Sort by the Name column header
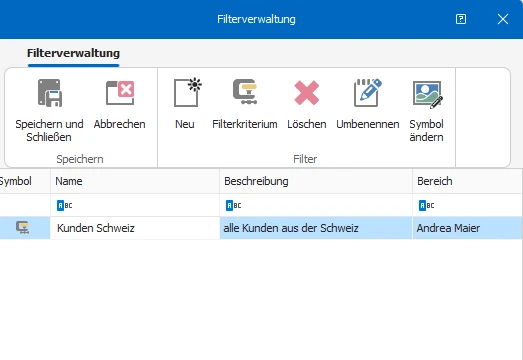 click(135, 181)
